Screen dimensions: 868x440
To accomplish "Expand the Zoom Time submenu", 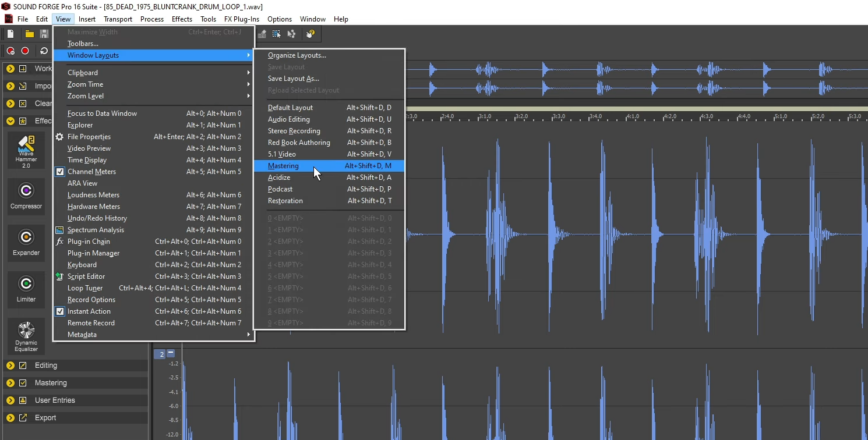I will click(x=154, y=84).
